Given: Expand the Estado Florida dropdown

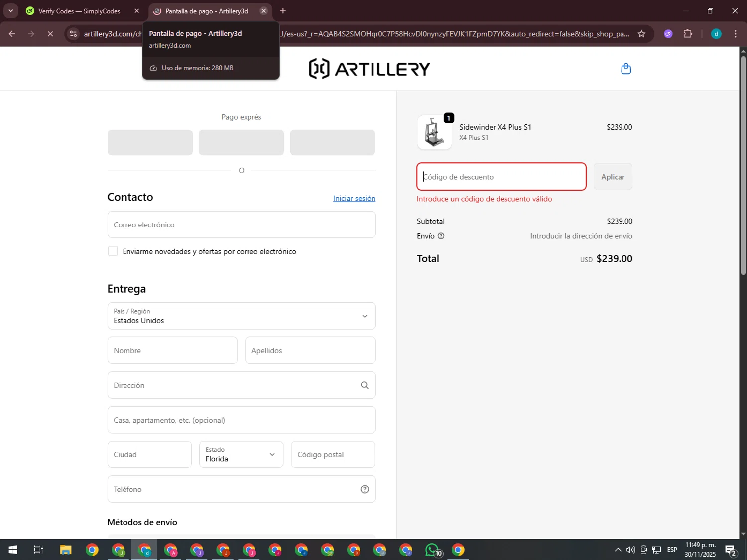Looking at the screenshot, I should pyautogui.click(x=242, y=454).
